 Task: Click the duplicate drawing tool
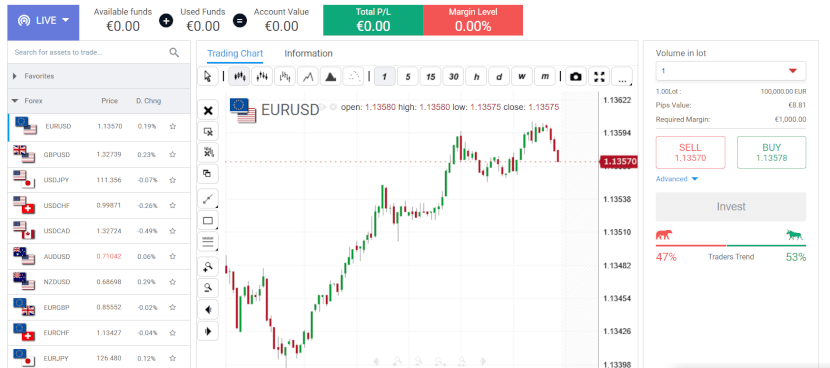(x=208, y=173)
